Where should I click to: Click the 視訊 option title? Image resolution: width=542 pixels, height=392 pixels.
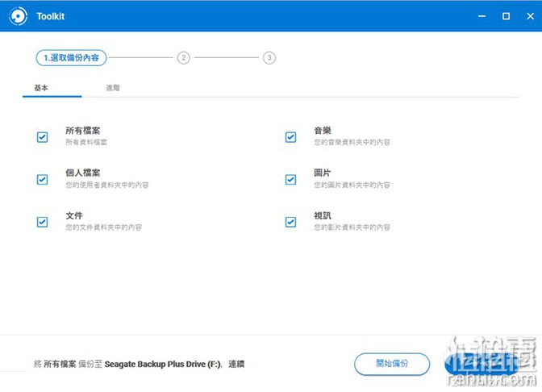pyautogui.click(x=323, y=215)
